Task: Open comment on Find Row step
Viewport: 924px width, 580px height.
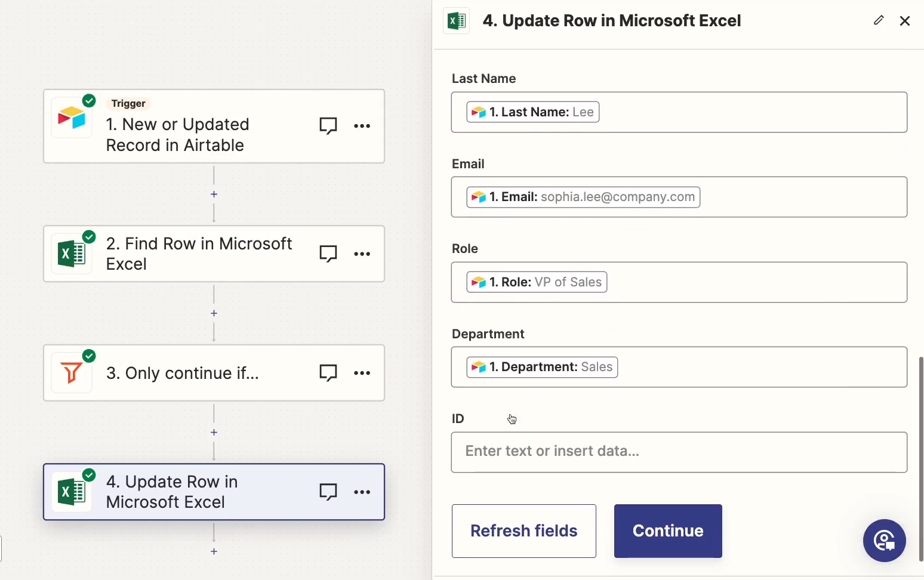Action: [x=328, y=254]
